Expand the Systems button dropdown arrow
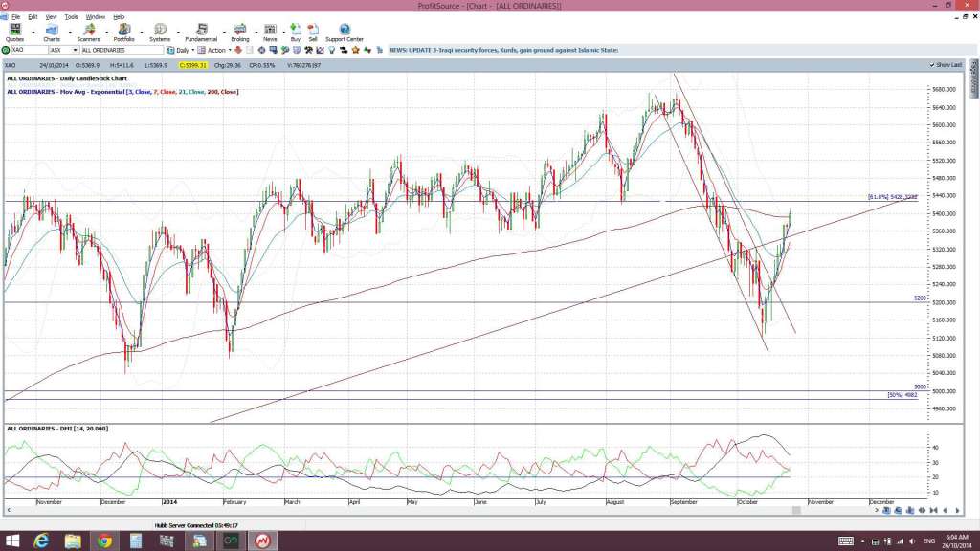The height and width of the screenshot is (551, 980). (178, 33)
